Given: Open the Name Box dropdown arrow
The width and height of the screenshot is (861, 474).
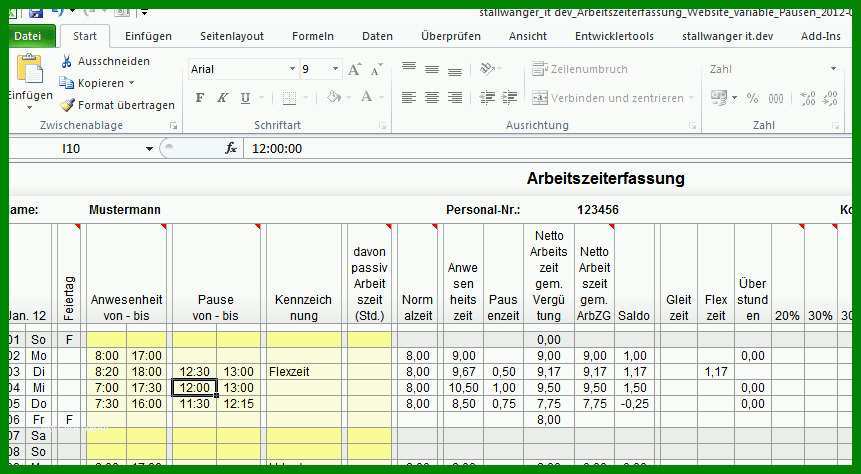Looking at the screenshot, I should pyautogui.click(x=149, y=149).
